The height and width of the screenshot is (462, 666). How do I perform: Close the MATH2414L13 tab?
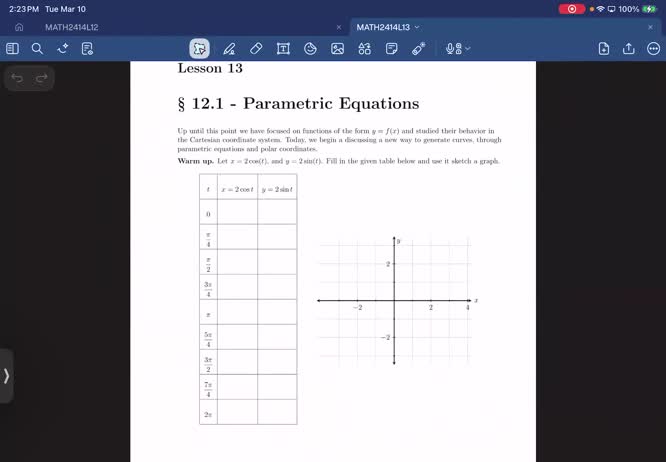click(650, 27)
